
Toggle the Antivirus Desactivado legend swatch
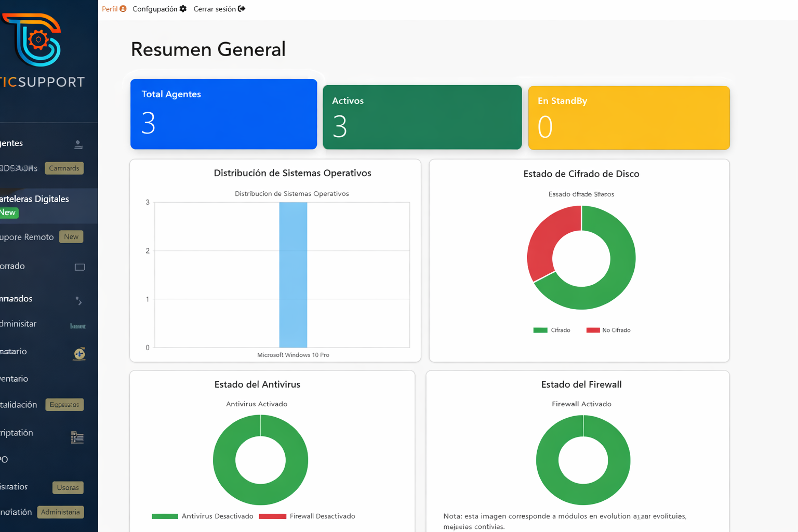(165, 516)
